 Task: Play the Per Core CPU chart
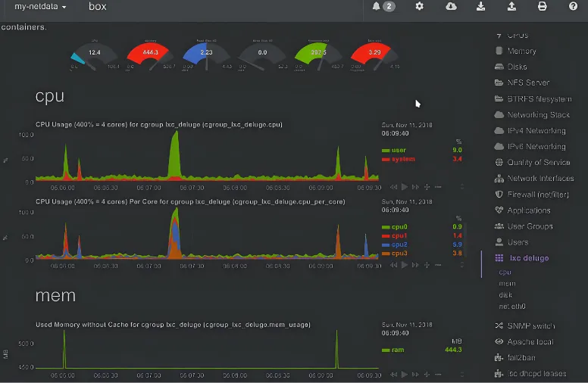coord(405,265)
